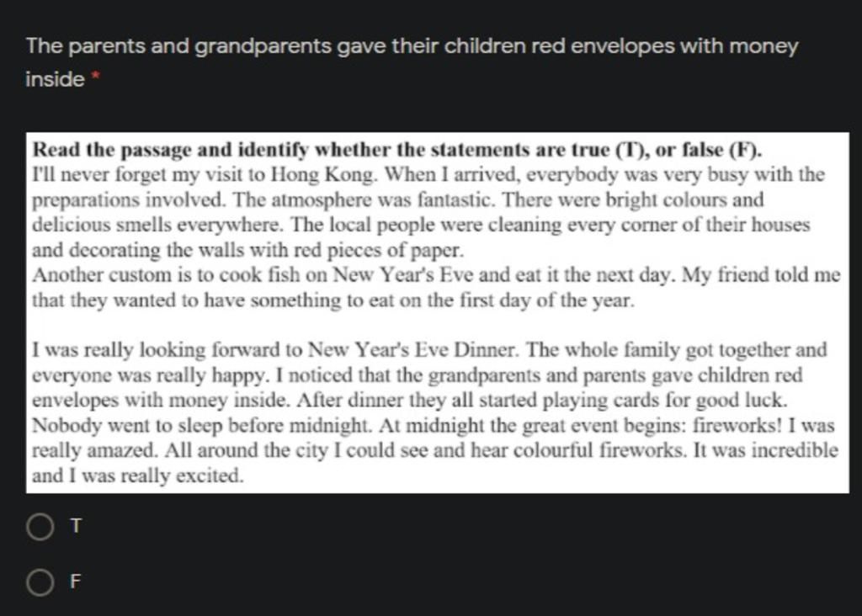Screen dimensions: 862x616
Task: Click the line starting 'Another custom is to cook fish'
Action: tap(436, 274)
